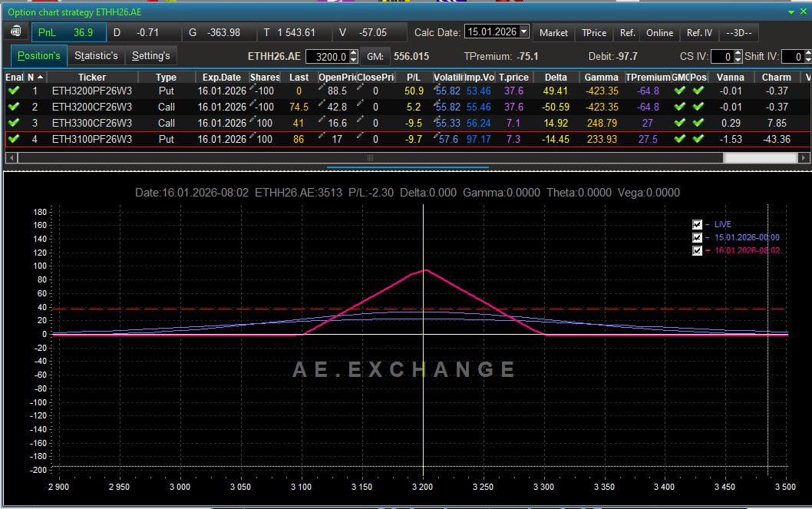Open the Setting's tab
Screen dimensions: 812x509
click(x=150, y=56)
